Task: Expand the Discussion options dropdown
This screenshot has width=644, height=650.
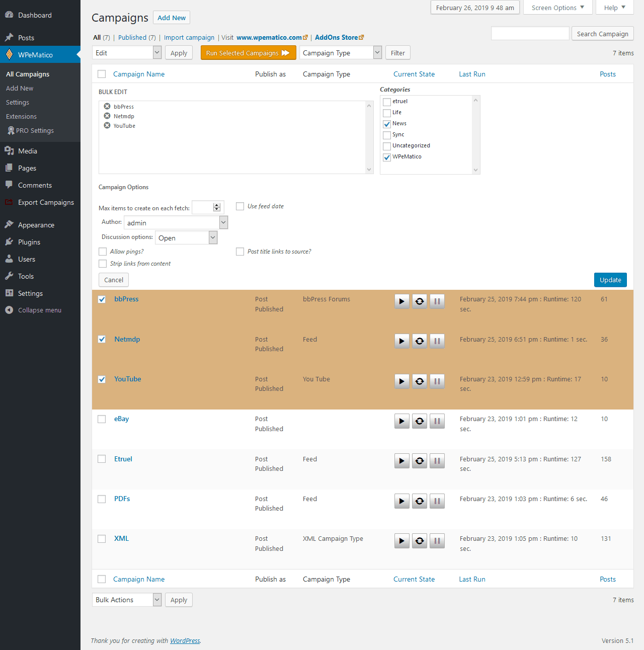Action: (x=186, y=237)
